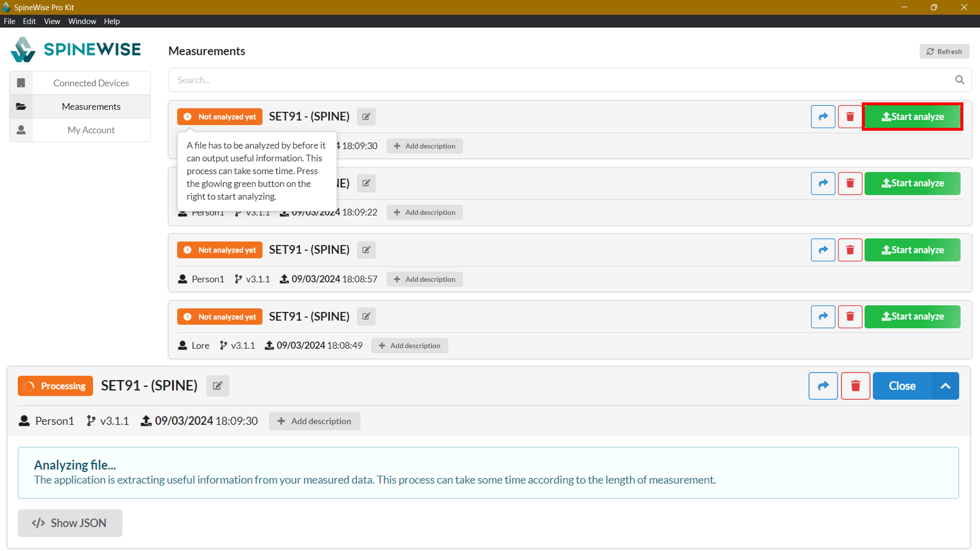
Task: Click the Measurements page heading
Action: (x=207, y=51)
